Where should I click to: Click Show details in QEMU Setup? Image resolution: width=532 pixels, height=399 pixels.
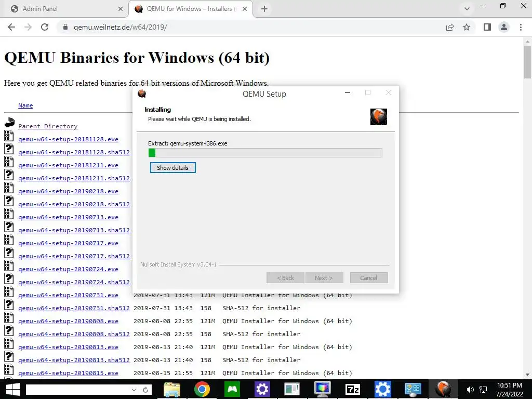(x=172, y=168)
